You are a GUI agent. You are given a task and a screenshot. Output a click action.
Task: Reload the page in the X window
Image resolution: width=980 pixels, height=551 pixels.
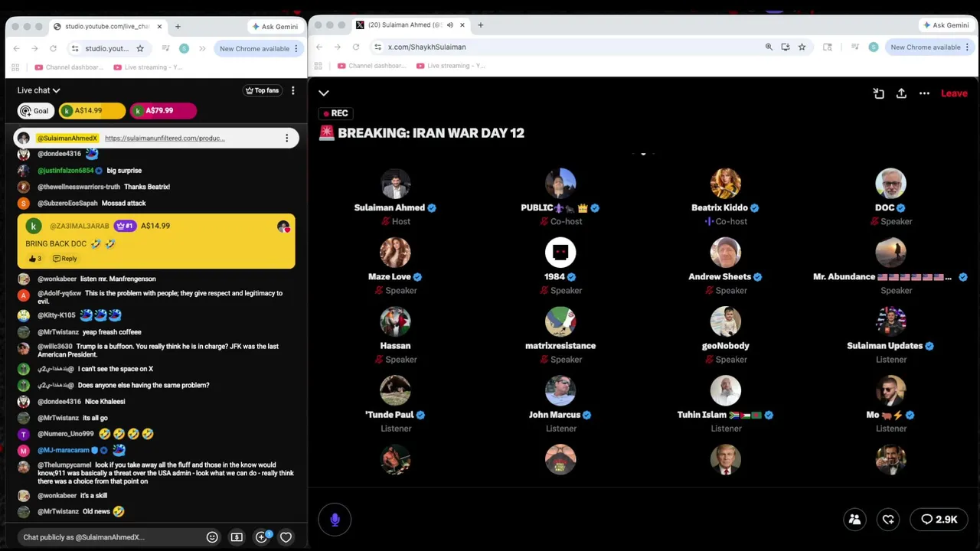tap(356, 47)
